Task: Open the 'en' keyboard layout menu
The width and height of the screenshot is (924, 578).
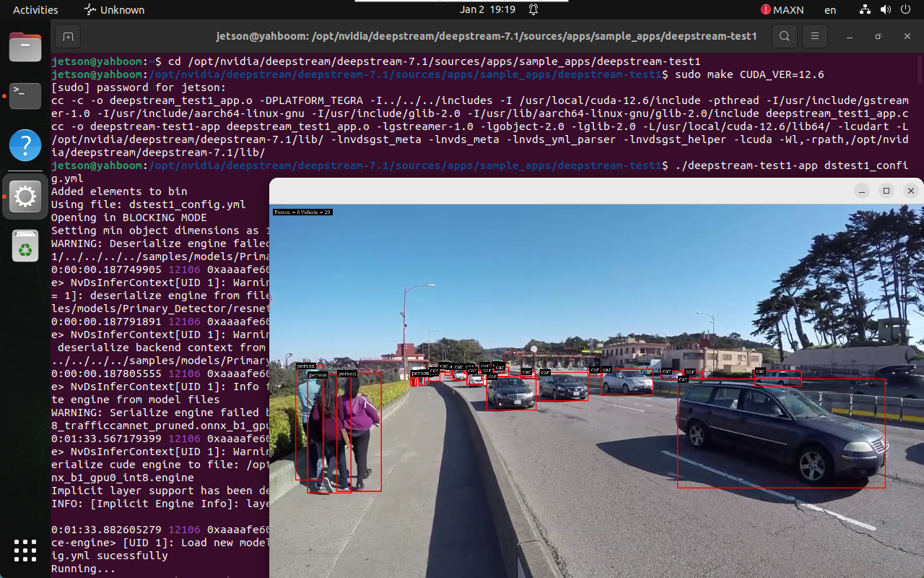Action: click(x=829, y=9)
